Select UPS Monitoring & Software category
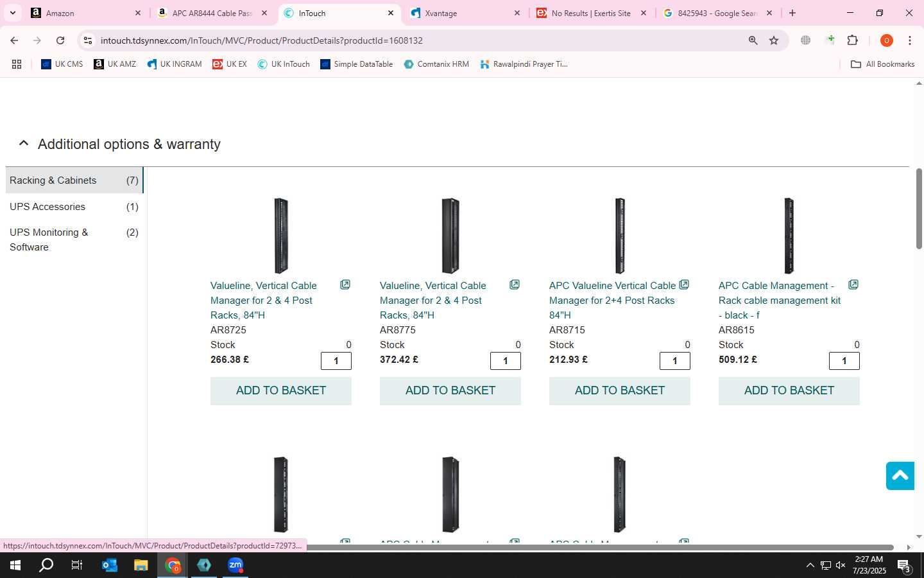Viewport: 924px width, 578px height. tap(74, 240)
